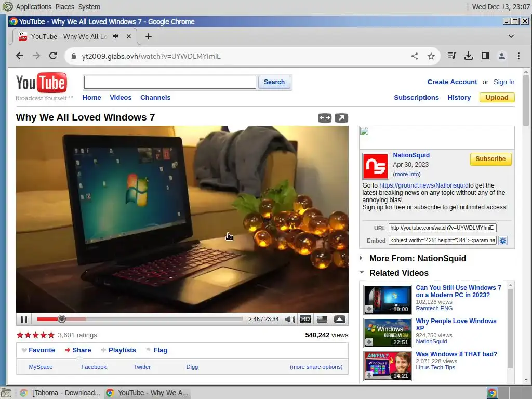Share video to Twitter
Image resolution: width=532 pixels, height=399 pixels.
tap(142, 367)
